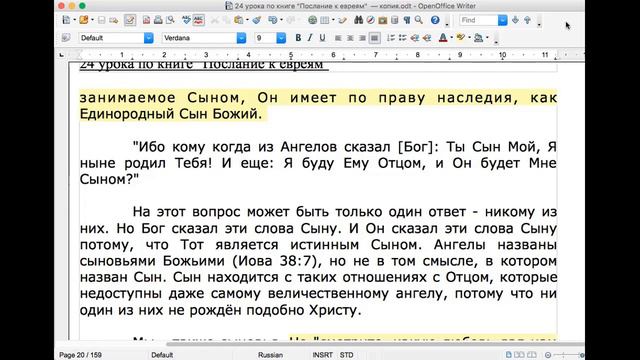Viewport: 640px width, 360px height.
Task: Open the Styles and Formatting window
Action: pos(66,38)
